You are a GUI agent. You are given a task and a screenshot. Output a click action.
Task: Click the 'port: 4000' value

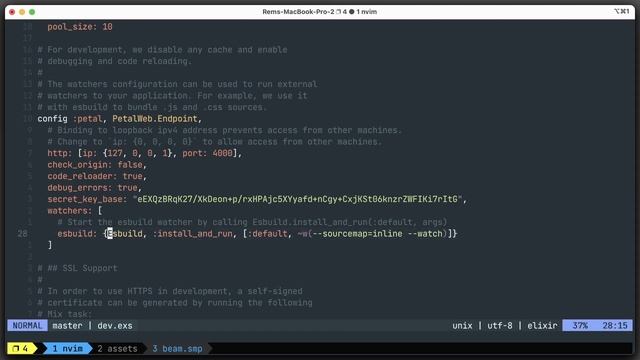click(207, 153)
